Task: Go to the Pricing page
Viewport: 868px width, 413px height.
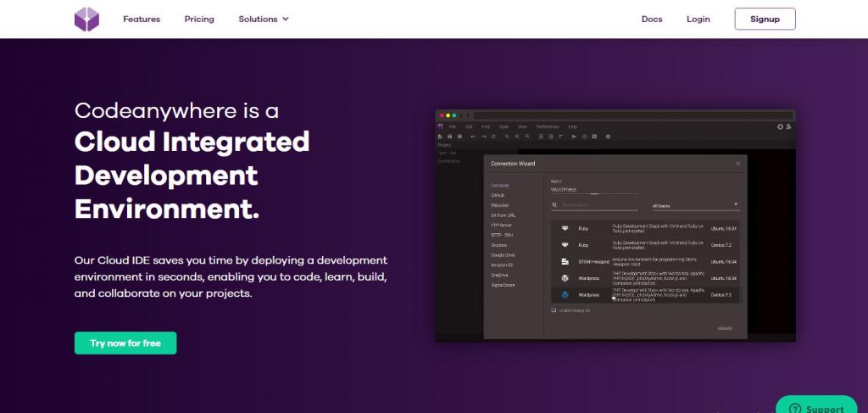Action: (199, 19)
